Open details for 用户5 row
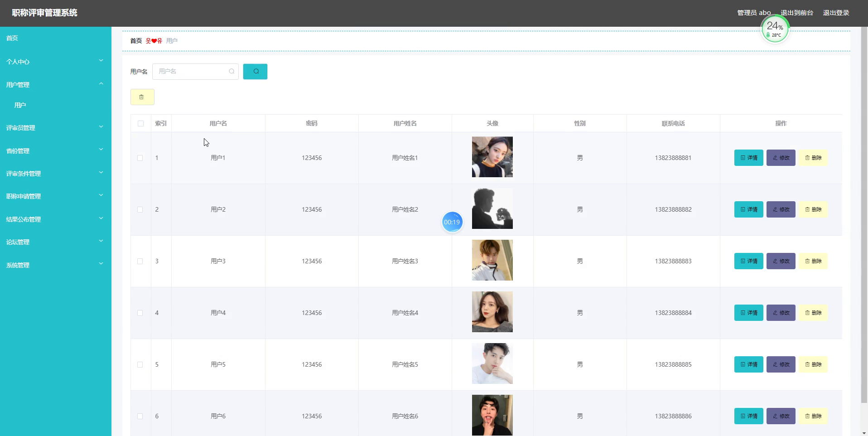The height and width of the screenshot is (436, 868). tap(748, 364)
